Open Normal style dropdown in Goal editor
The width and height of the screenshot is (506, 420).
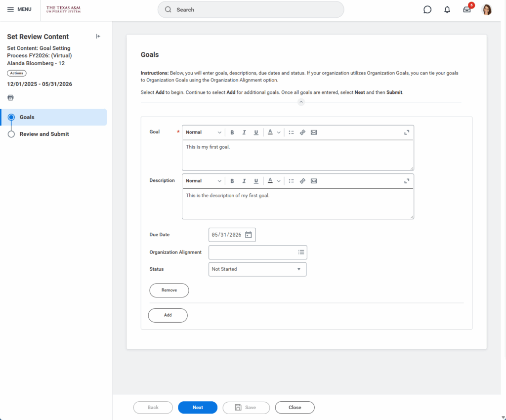(x=203, y=132)
